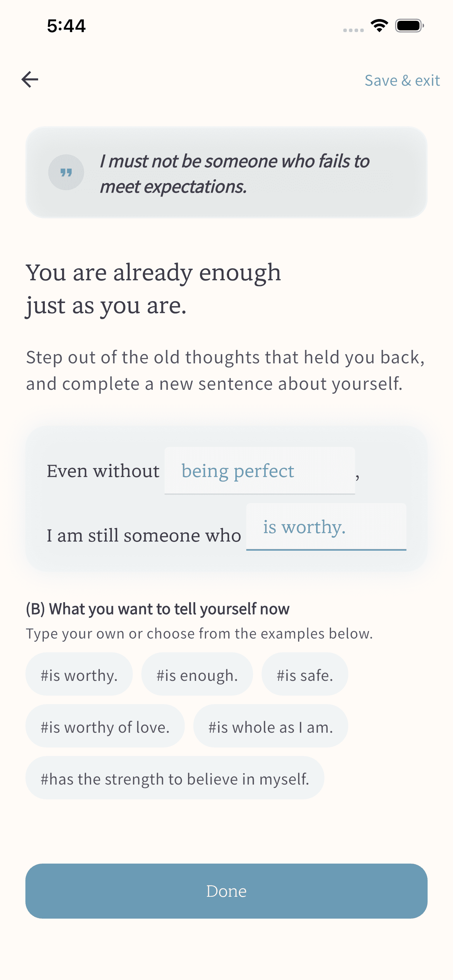Tap the Wi-Fi icon in the status bar

(379, 25)
